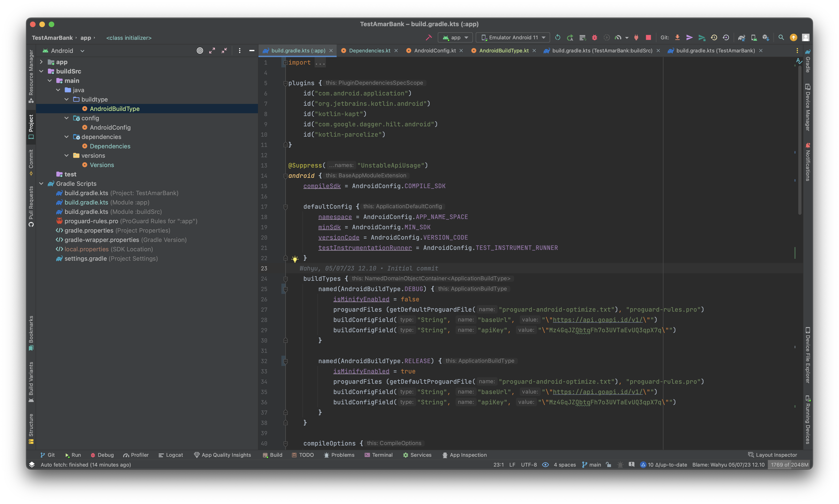
Task: Click the main Git branch widget
Action: 591,465
